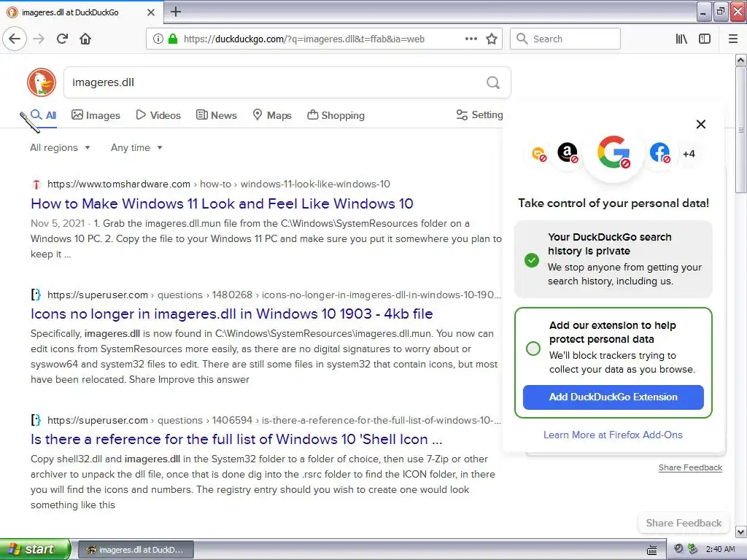Click the green checkmark for private history
The height and width of the screenshot is (560, 747).
coord(532,260)
